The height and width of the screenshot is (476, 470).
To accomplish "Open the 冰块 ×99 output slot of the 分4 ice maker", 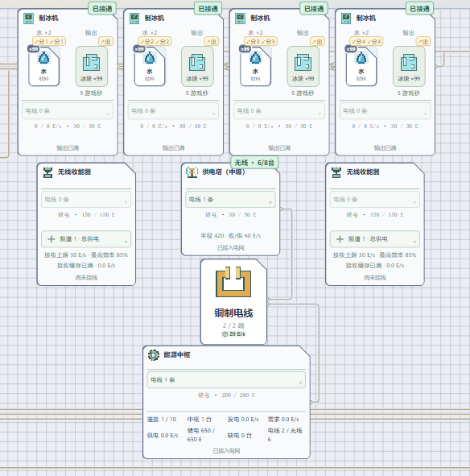I will click(x=409, y=66).
